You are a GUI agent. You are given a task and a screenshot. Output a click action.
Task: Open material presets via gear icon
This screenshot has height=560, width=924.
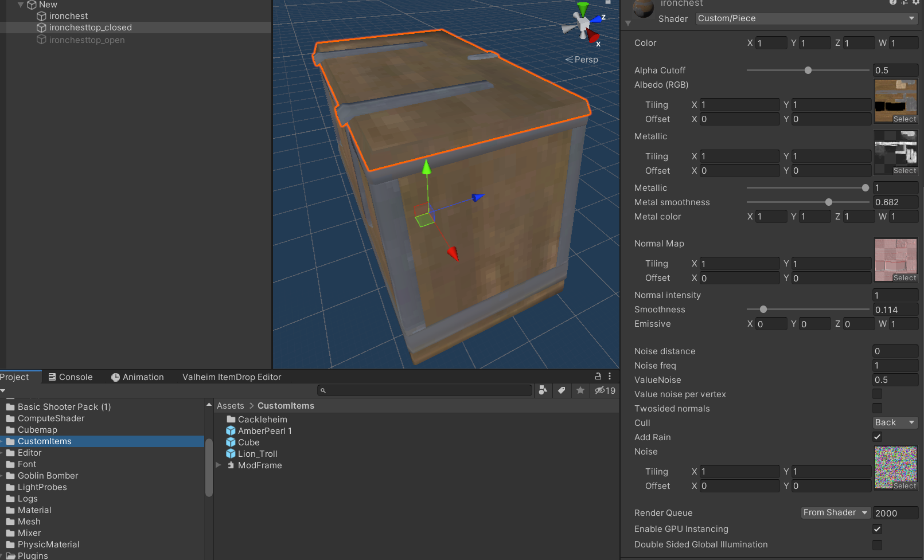pyautogui.click(x=916, y=2)
